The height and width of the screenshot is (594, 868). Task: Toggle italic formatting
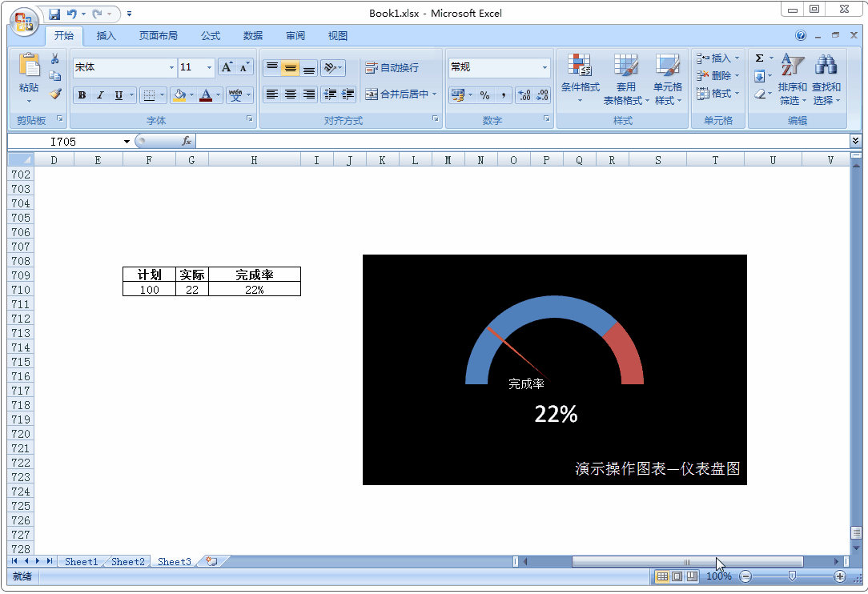(x=100, y=95)
